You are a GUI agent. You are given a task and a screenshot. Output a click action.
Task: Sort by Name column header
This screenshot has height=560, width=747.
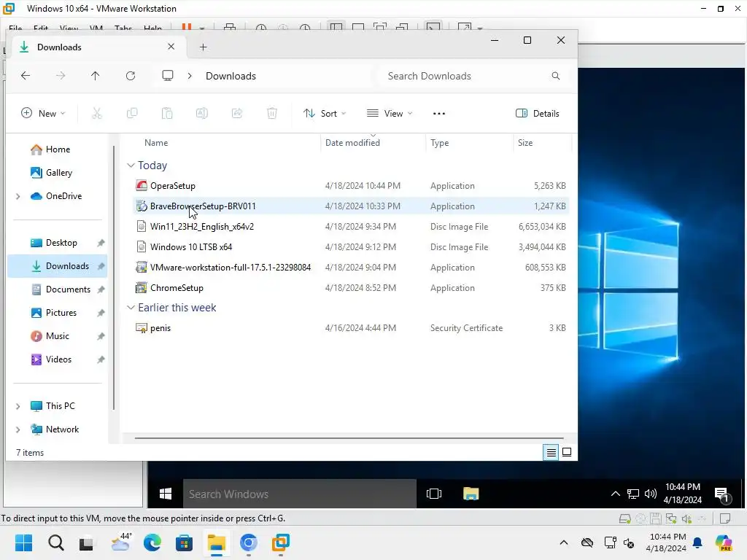[156, 143]
